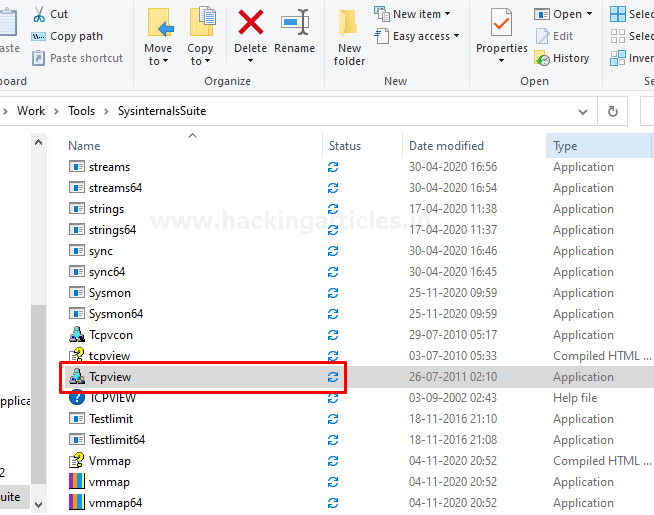Click Tools in the address breadcrumb
Image resolution: width=654 pixels, height=515 pixels.
(x=81, y=111)
